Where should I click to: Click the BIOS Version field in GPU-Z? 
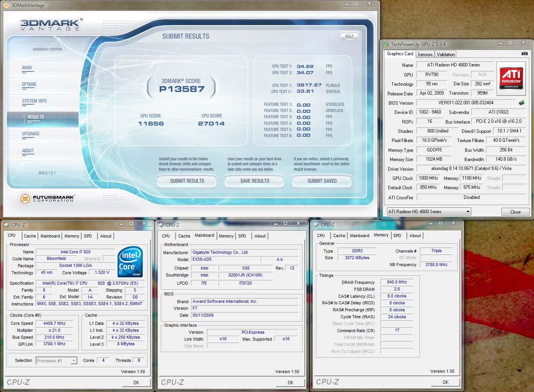click(466, 103)
